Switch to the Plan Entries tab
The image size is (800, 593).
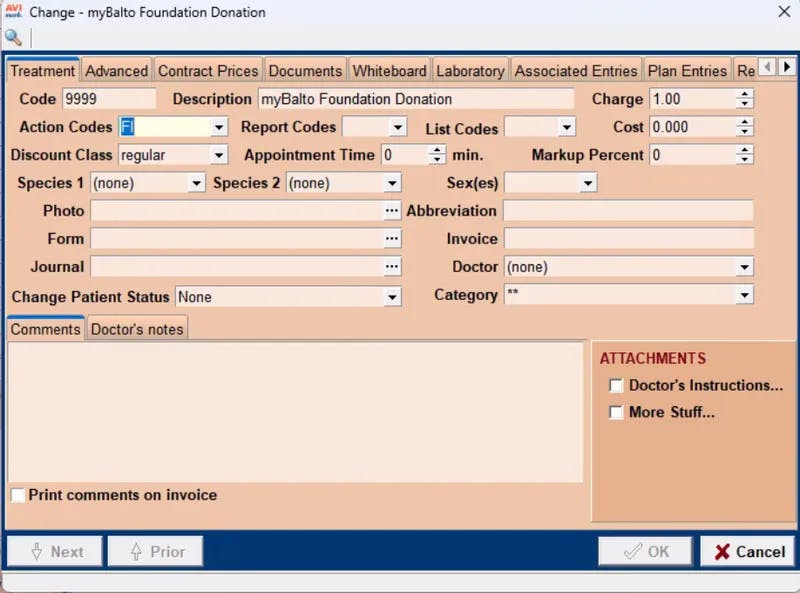tap(687, 70)
